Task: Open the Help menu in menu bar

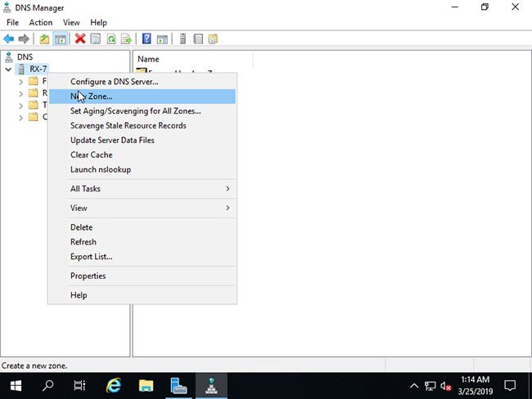Action: pos(98,23)
